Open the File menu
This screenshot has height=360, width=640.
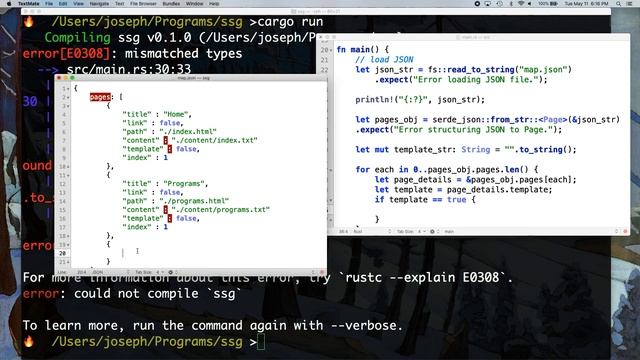point(49,4)
